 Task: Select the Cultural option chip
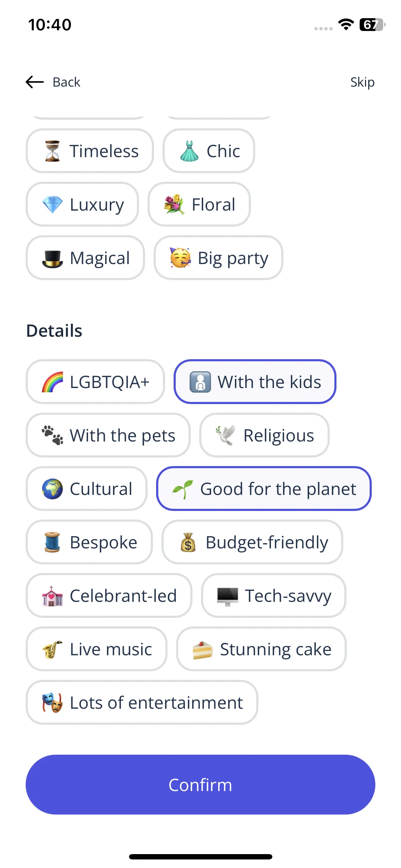click(x=87, y=489)
